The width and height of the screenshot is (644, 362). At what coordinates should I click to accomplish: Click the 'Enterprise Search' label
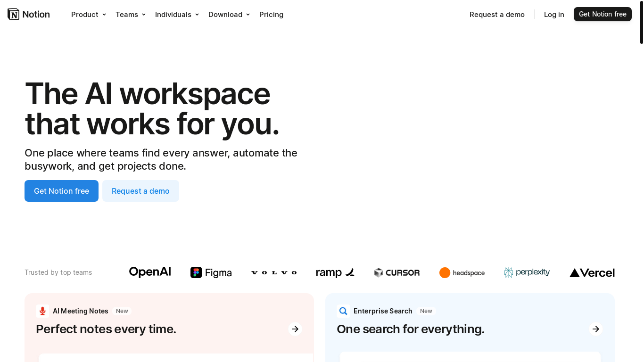click(383, 311)
